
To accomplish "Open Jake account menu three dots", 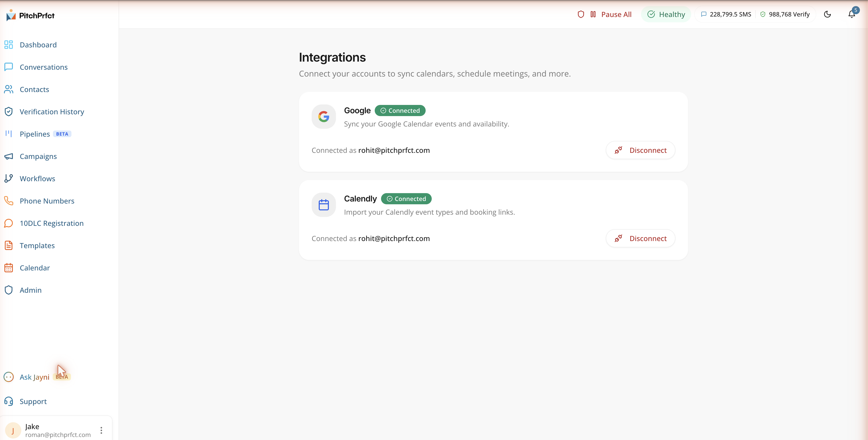I will 101,430.
